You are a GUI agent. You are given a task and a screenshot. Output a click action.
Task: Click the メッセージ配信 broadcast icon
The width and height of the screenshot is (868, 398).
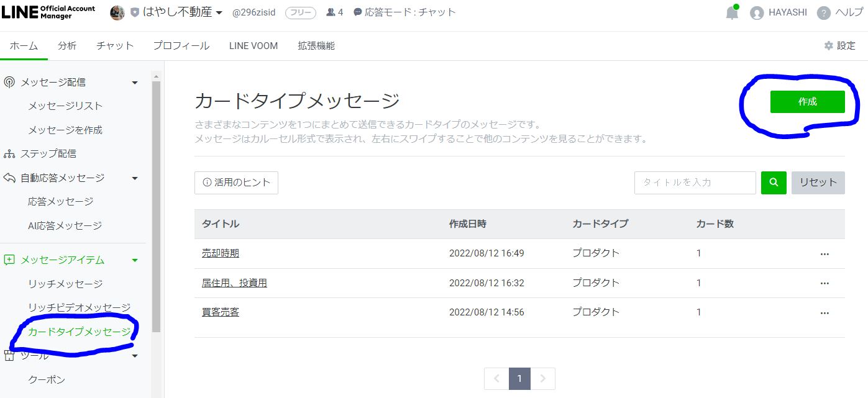pos(9,82)
